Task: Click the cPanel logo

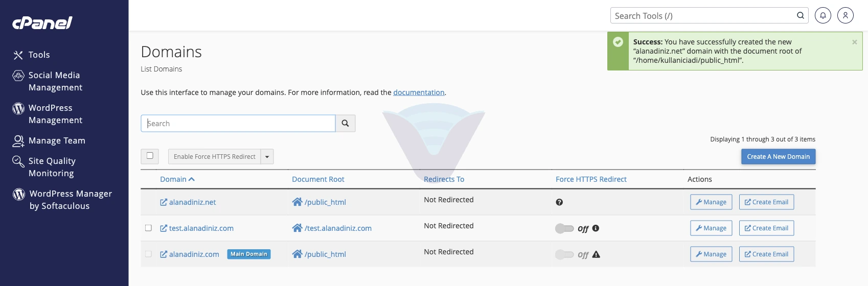Action: (42, 23)
